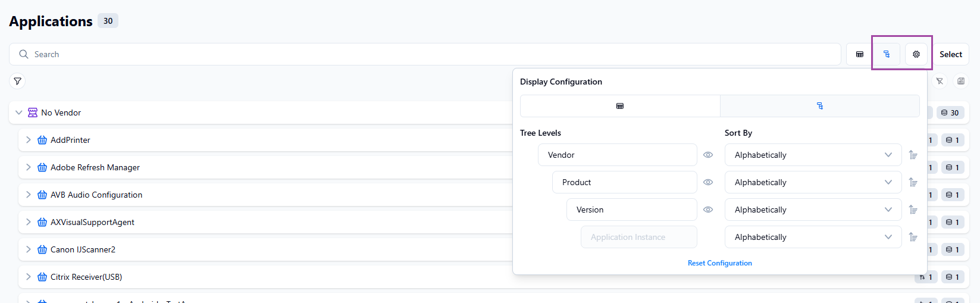The image size is (980, 303).
Task: Select tree tab in Display Configuration
Action: [820, 106]
